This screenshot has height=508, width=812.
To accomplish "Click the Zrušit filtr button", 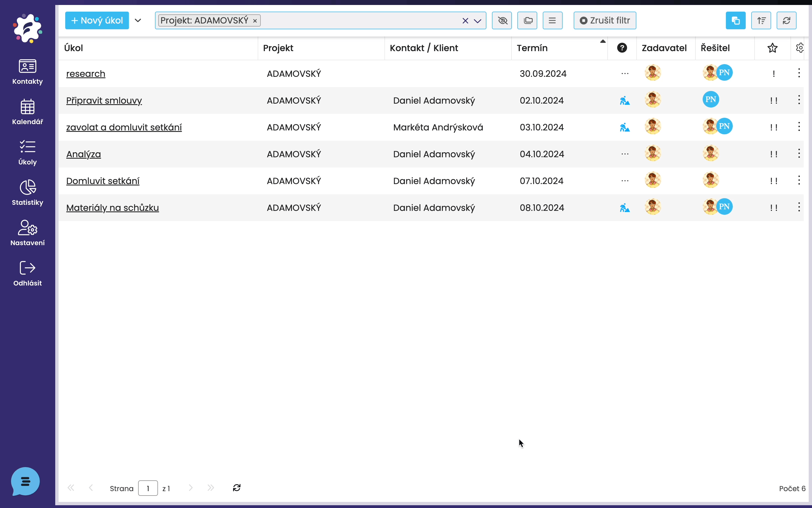I will coord(605,20).
